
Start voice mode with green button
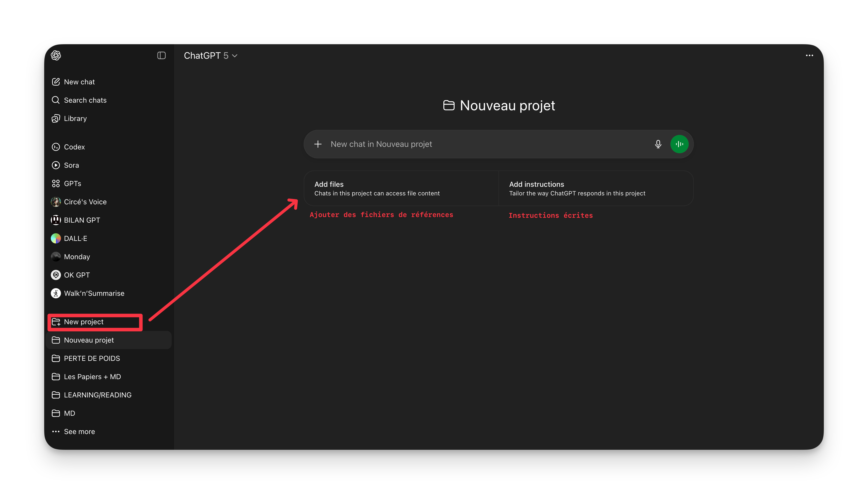[x=679, y=144]
